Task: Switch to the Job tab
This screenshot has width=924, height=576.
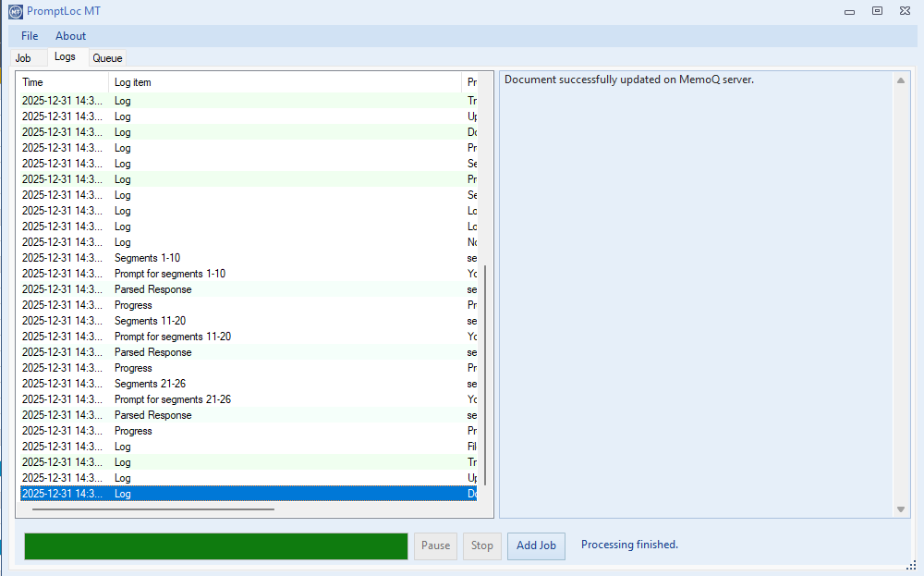Action: pos(23,58)
